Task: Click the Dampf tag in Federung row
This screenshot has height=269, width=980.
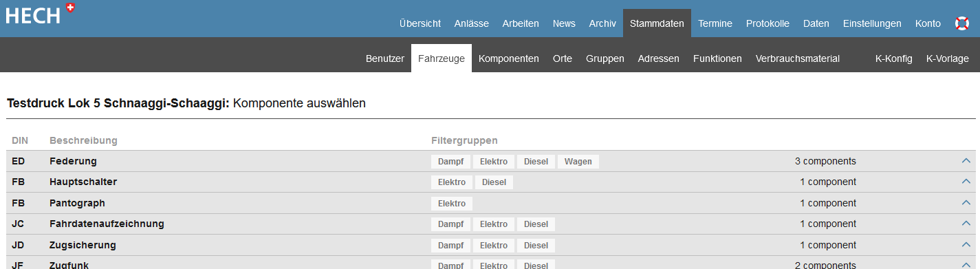Action: [451, 162]
